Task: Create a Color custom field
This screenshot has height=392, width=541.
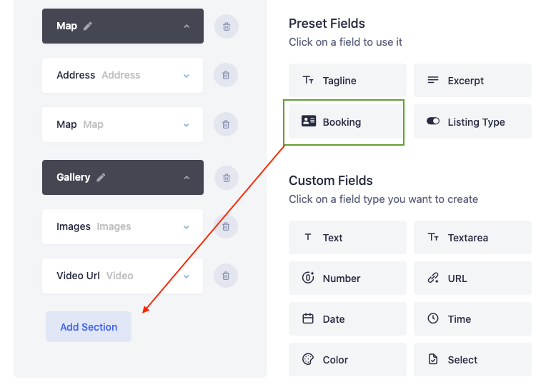Action: coord(347,360)
